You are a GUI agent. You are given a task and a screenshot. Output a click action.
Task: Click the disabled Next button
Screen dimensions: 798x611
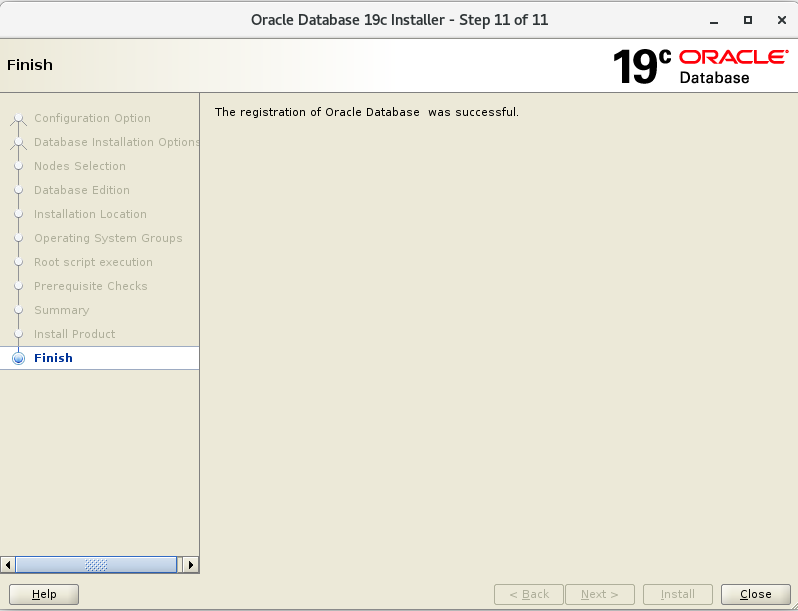pos(600,594)
